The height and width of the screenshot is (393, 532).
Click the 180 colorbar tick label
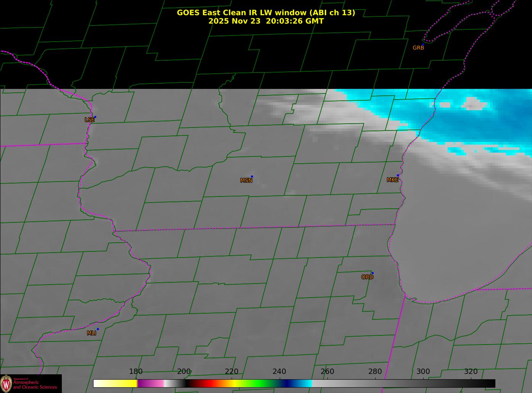(x=136, y=372)
